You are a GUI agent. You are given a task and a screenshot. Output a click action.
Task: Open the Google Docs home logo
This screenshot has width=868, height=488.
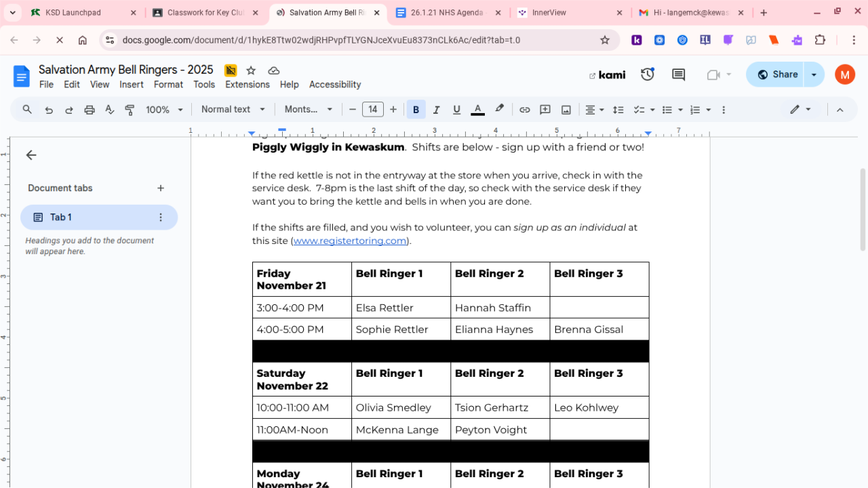pyautogui.click(x=22, y=76)
